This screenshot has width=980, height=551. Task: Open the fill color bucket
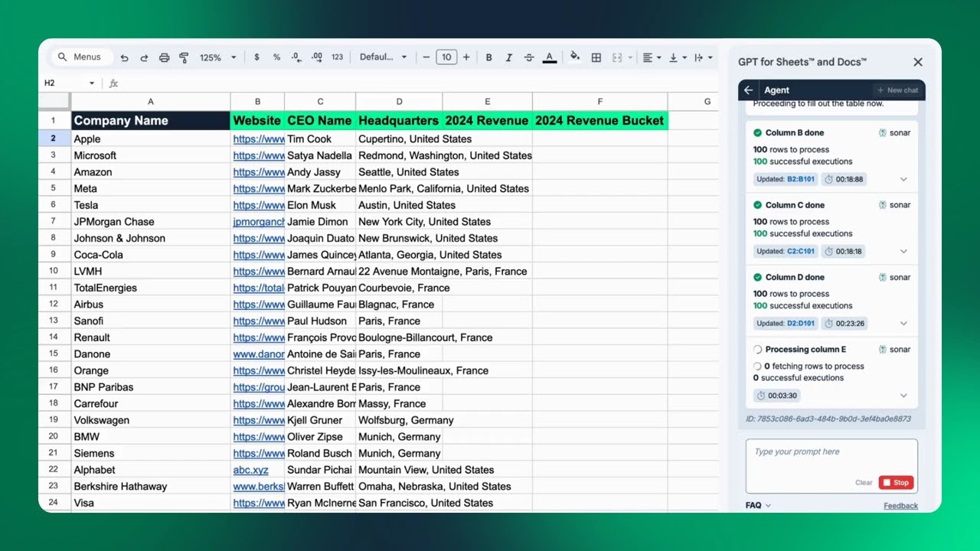pos(575,57)
